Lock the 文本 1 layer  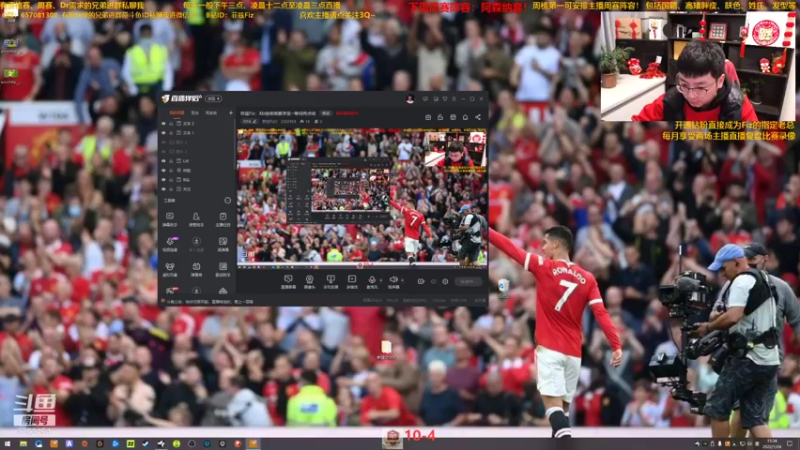tap(171, 133)
